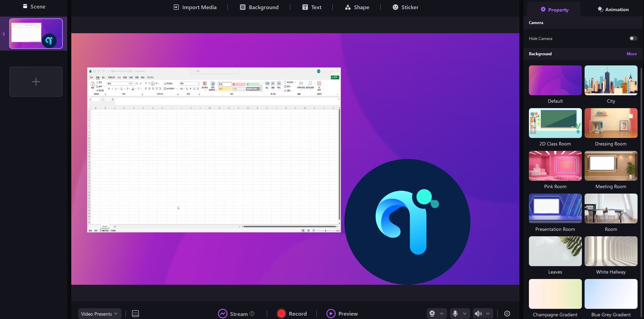This screenshot has width=644, height=319.
Task: Open the Background menu in top toolbar
Action: pos(259,7)
